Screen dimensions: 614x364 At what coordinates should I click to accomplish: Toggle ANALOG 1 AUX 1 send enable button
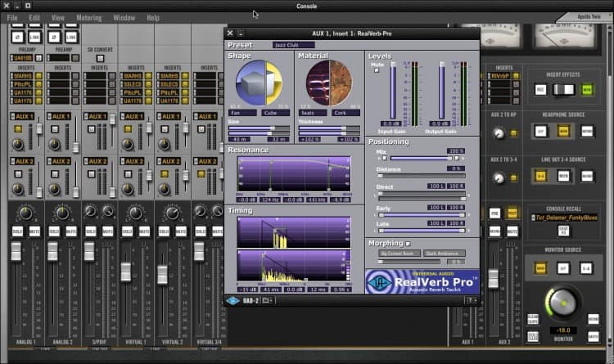(18, 128)
